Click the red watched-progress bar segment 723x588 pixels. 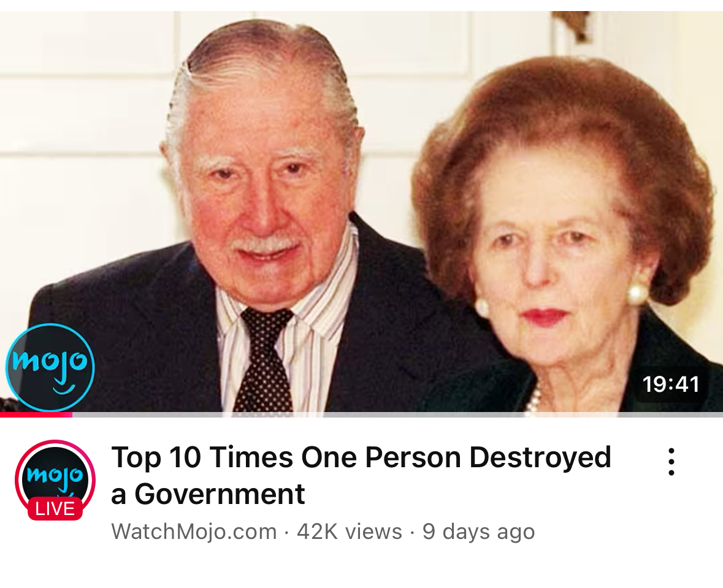pos(36,414)
